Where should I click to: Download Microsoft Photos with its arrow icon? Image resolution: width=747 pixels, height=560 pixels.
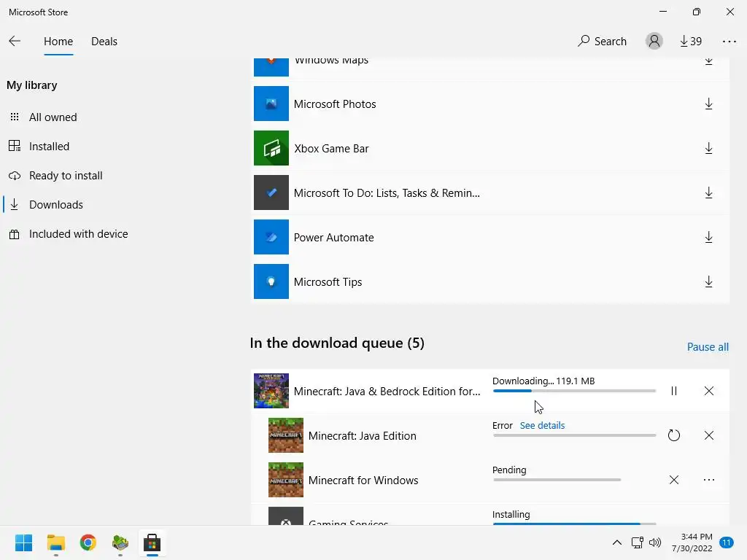tap(708, 104)
